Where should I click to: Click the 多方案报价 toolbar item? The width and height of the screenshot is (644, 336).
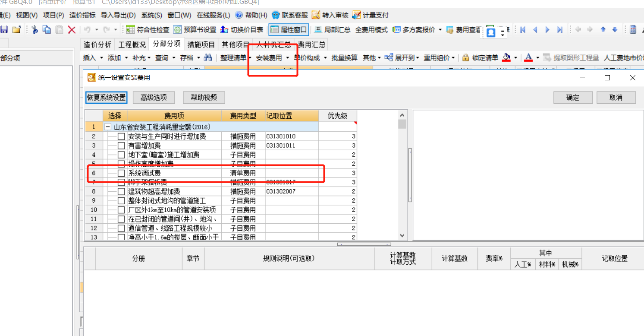point(414,30)
